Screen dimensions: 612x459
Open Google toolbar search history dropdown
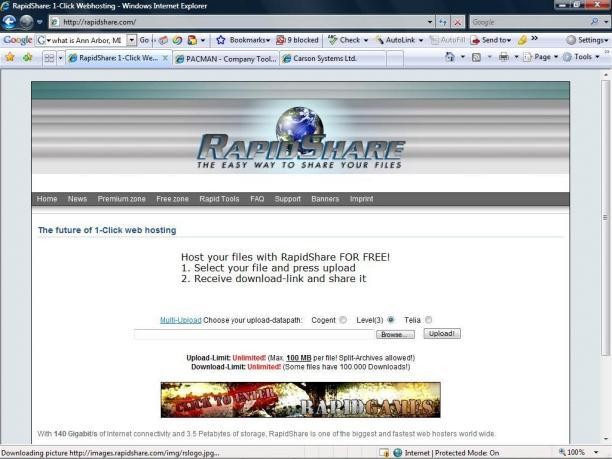click(x=132, y=40)
